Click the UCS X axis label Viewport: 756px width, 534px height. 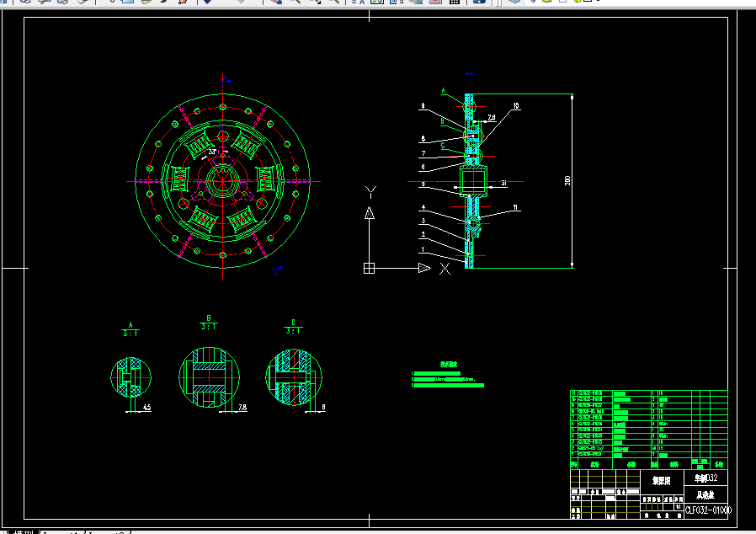coord(445,269)
